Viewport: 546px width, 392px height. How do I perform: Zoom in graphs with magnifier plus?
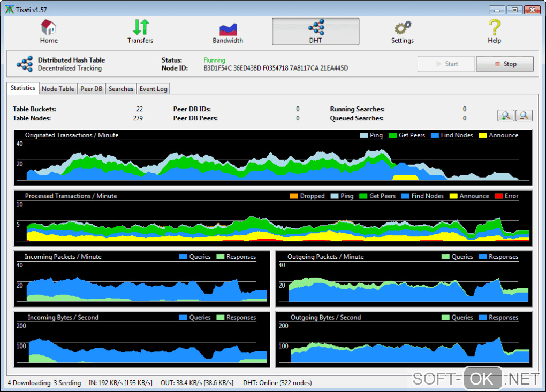[506, 115]
